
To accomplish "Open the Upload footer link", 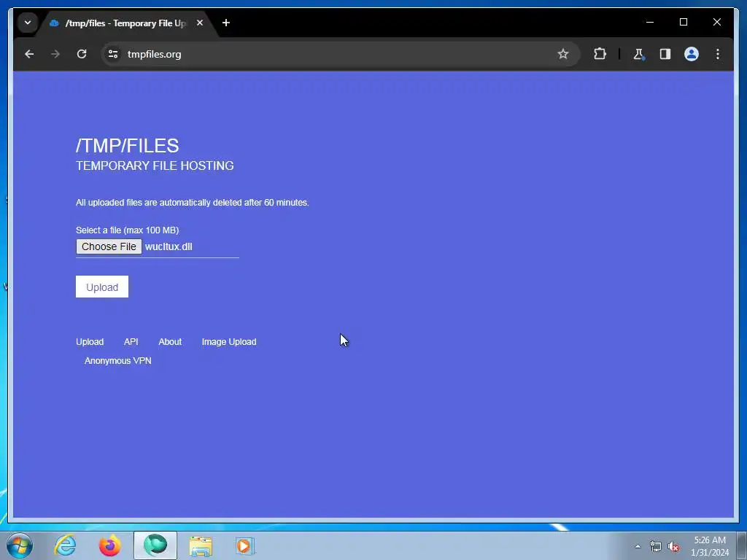I will tap(90, 342).
